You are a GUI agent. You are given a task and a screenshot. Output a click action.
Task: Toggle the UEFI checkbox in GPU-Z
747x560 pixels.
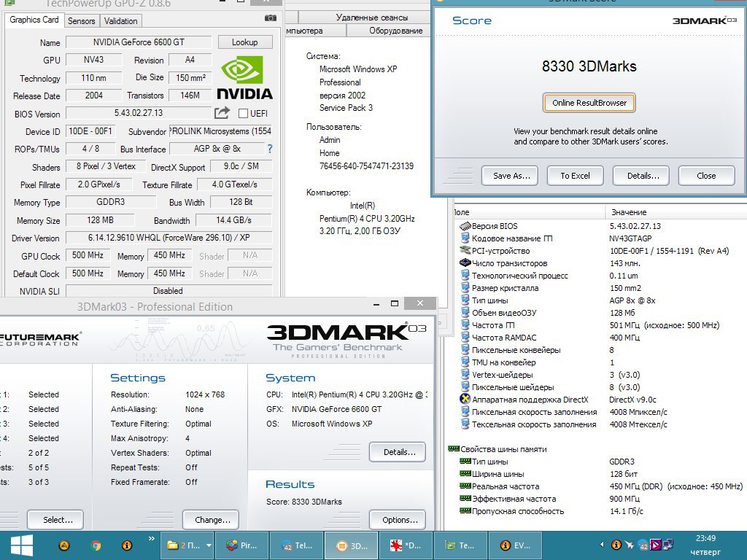click(243, 113)
